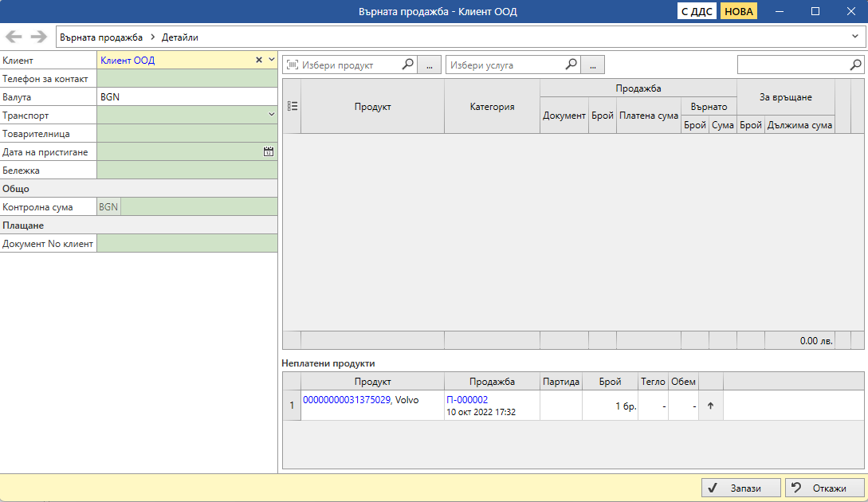Click magnifier in top-right filter box
Screen dimensions: 868x502
tap(855, 65)
